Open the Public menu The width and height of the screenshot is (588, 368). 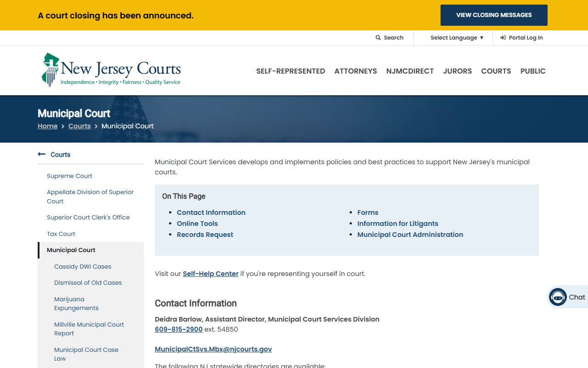(533, 71)
